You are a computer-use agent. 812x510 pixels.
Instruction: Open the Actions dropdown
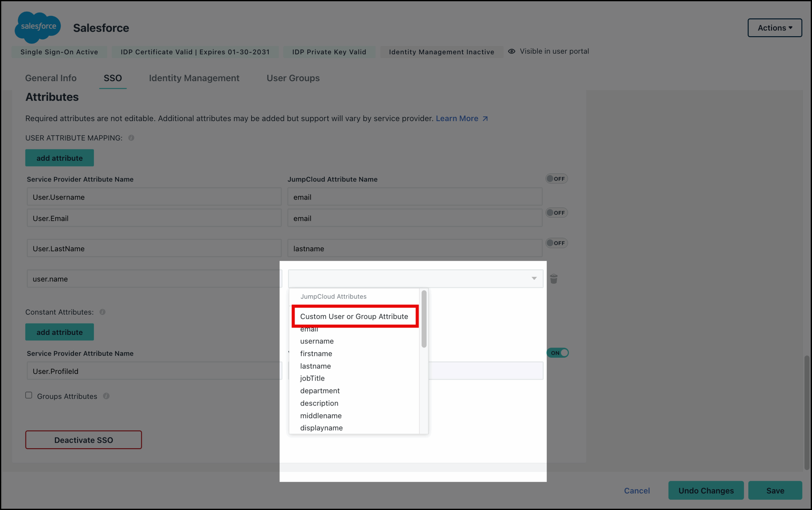[775, 28]
